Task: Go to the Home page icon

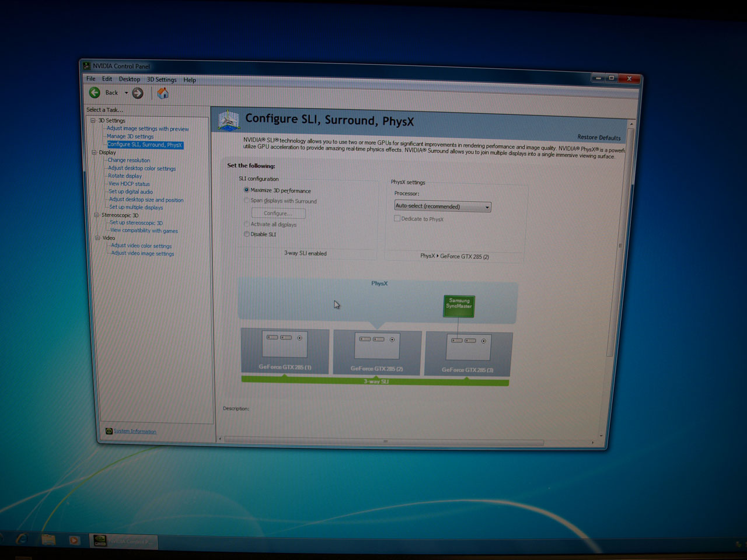Action: click(163, 93)
